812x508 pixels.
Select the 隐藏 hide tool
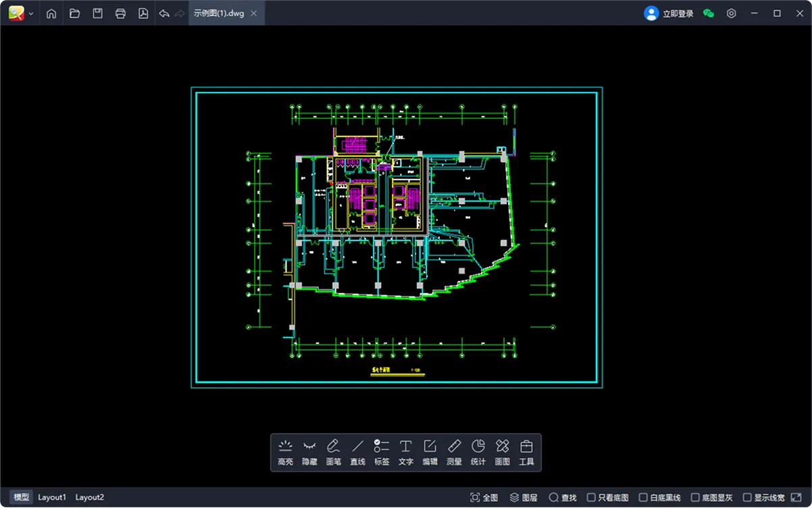309,453
